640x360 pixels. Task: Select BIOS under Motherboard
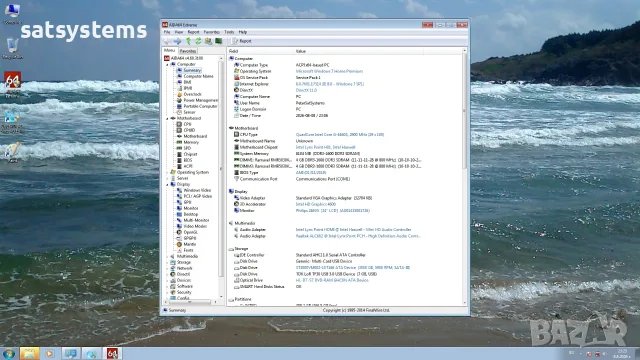coord(188,160)
